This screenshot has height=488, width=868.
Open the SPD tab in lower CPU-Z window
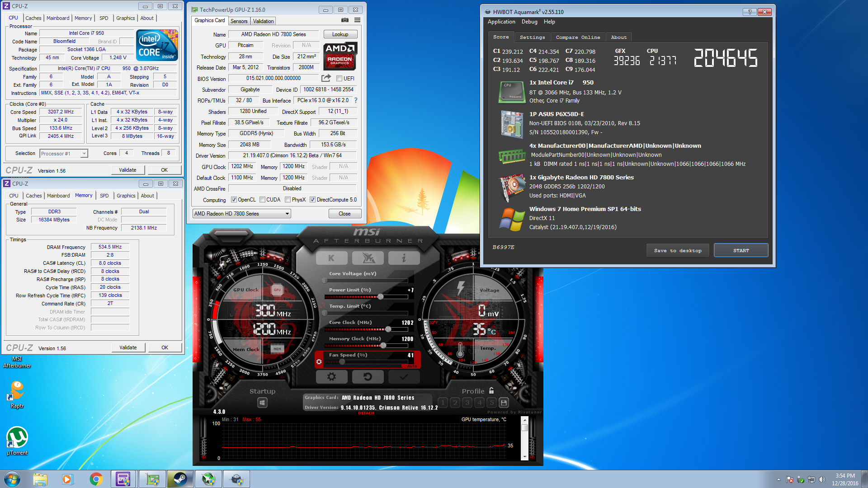coord(104,196)
